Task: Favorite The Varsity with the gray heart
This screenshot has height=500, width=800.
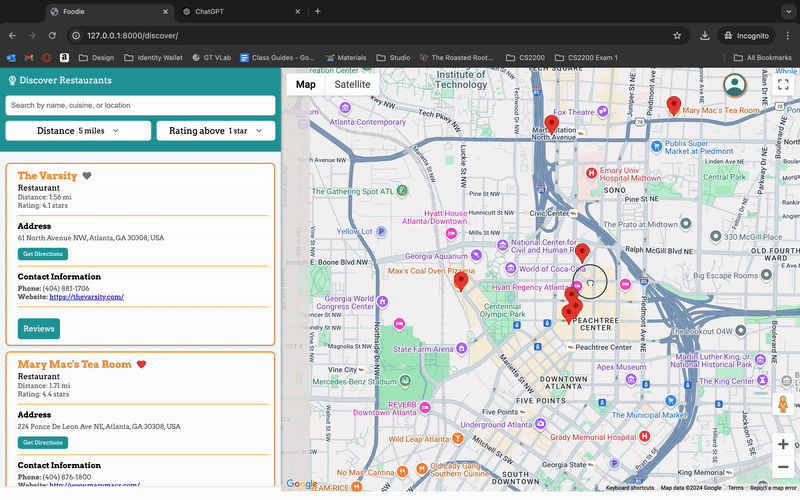Action: point(87,176)
